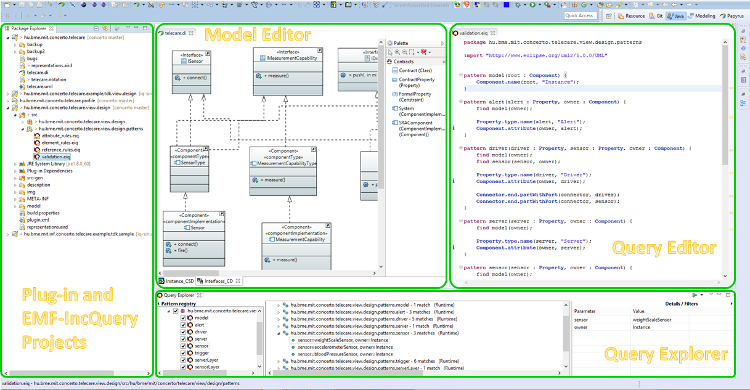This screenshot has height=390, width=750.
Task: Expand the JRE System Library node
Action: (x=15, y=164)
